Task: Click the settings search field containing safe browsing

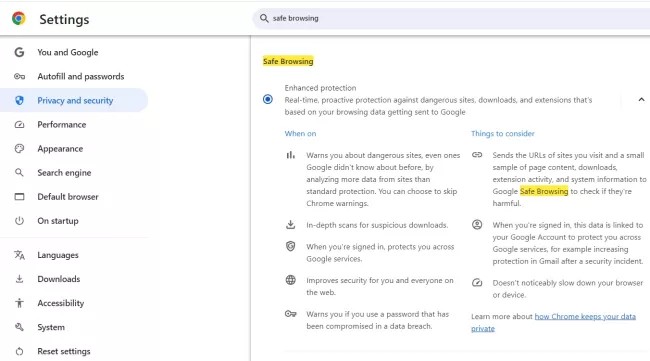Action: (452, 18)
